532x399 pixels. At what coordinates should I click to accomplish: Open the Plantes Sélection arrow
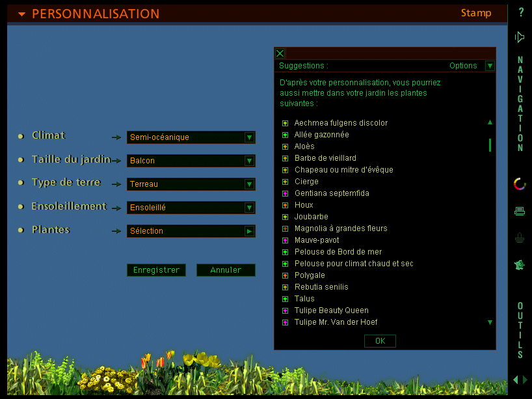coord(249,231)
